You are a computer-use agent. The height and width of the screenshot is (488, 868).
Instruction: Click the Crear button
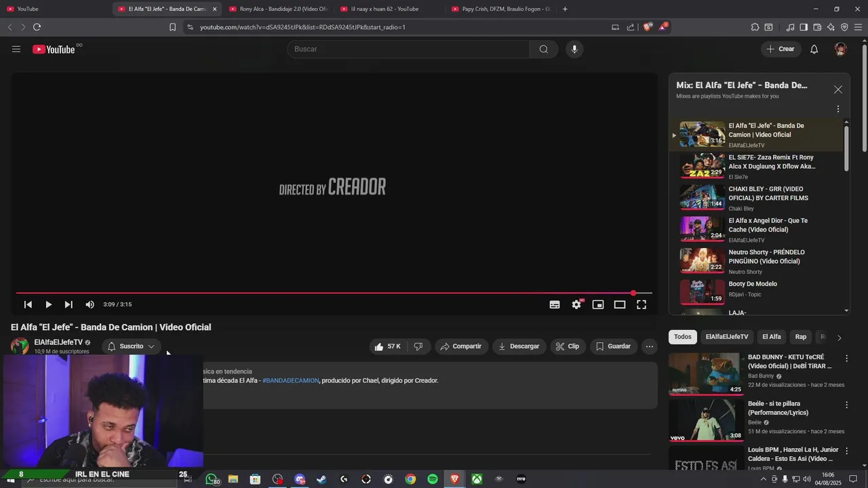point(781,49)
